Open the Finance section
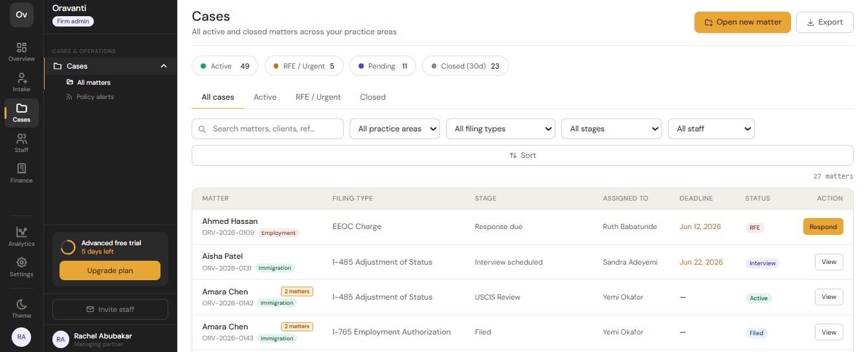This screenshot has width=868, height=352. coord(21,173)
